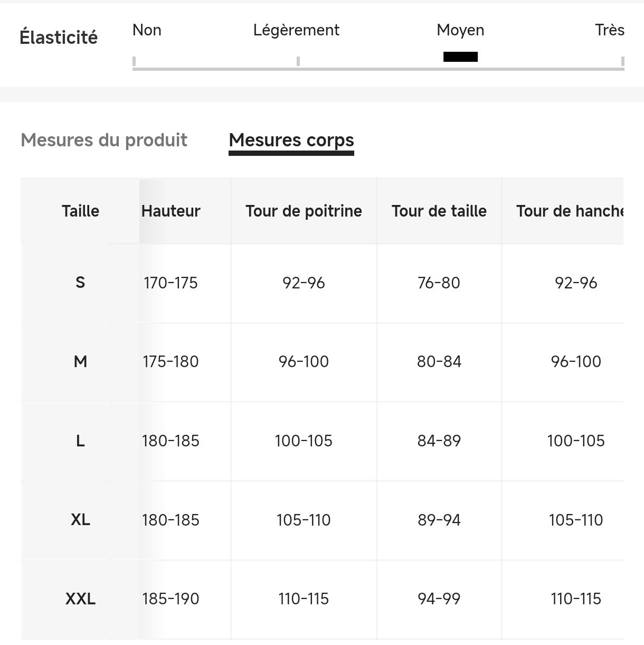This screenshot has width=644, height=645.
Task: Click the 96-100 chest cell for M
Action: point(304,362)
